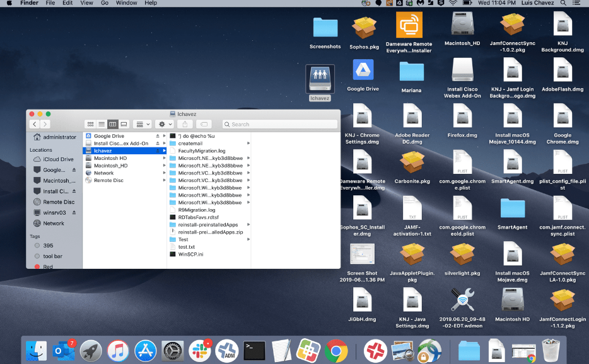Open Slack from the Dock

(200, 351)
